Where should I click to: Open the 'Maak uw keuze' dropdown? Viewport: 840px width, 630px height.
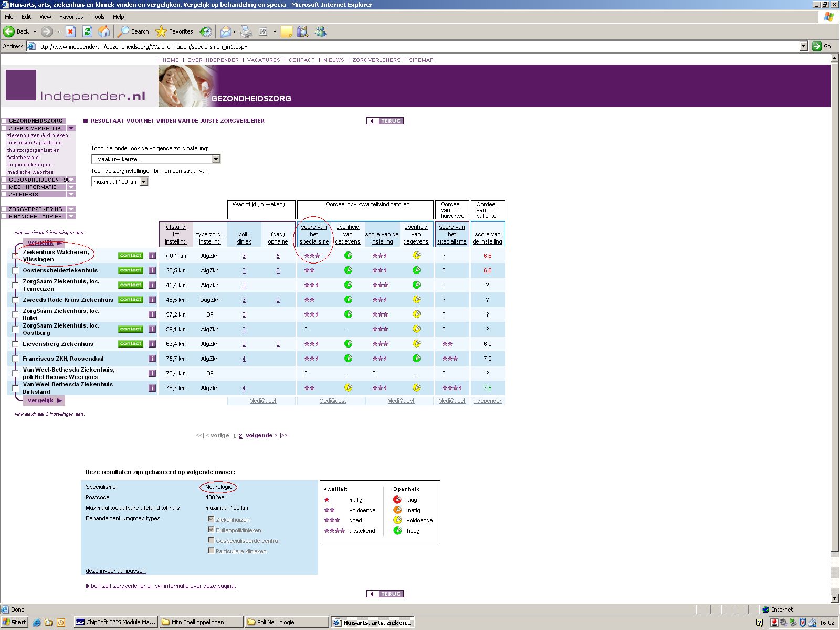(x=156, y=159)
